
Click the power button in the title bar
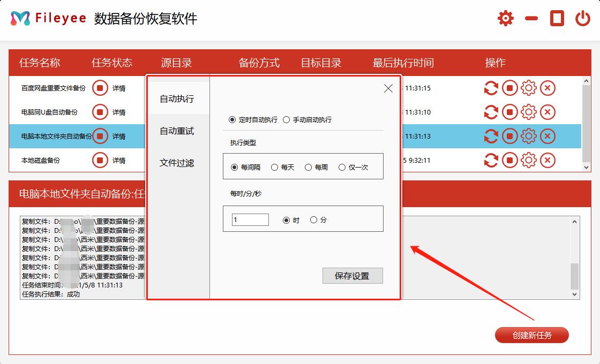click(582, 18)
